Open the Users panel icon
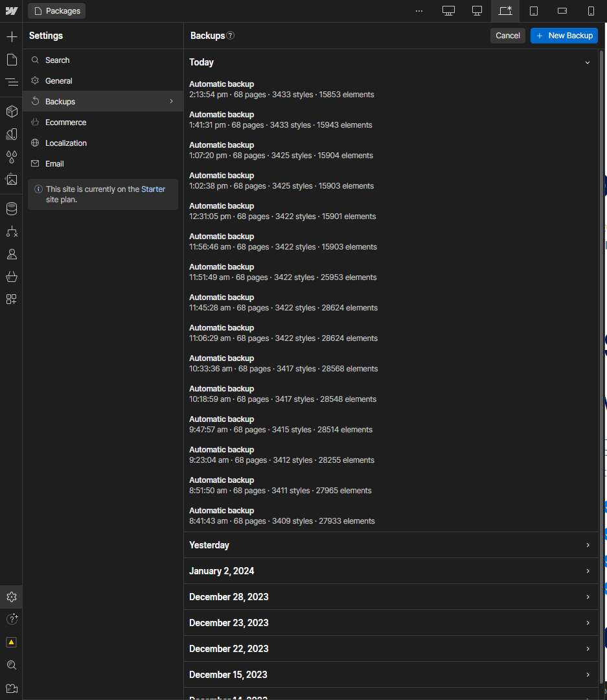Screen dimensions: 607x700 pos(12,254)
